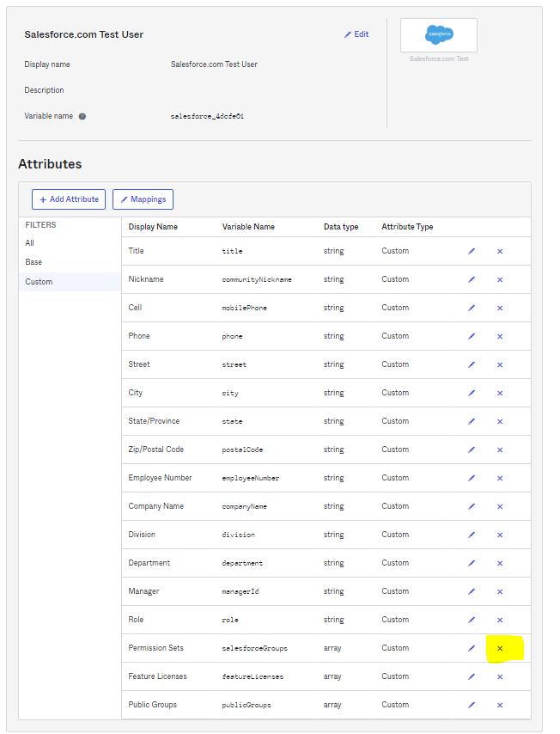560x734 pixels.
Task: Delete the Title attribute
Action: coord(500,251)
